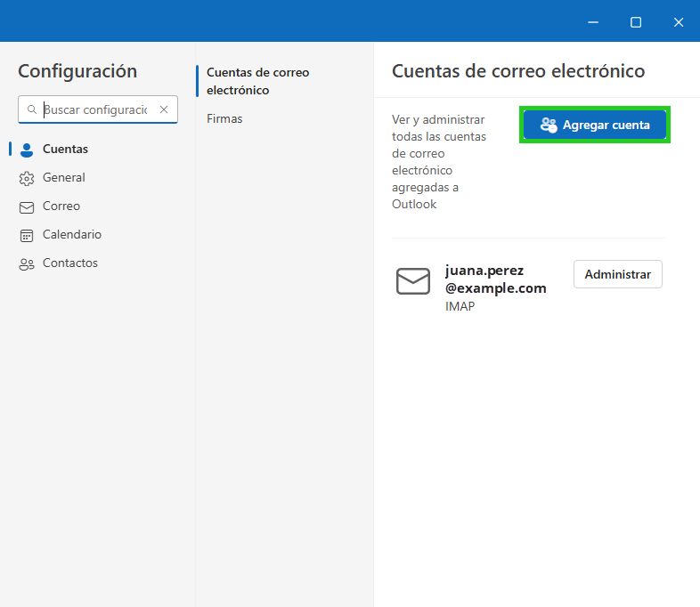
Task: Maximize the settings window
Action: 636,22
